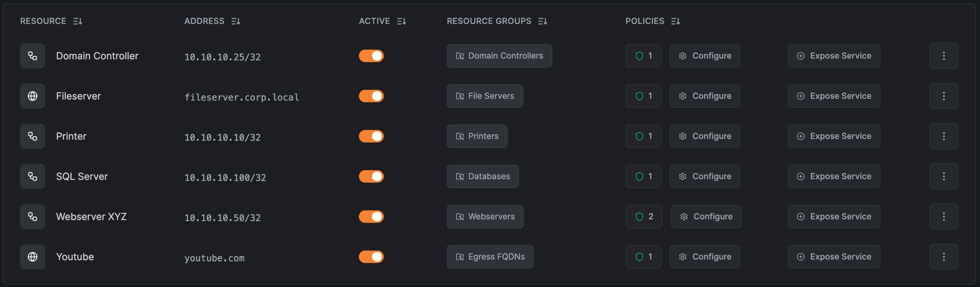Image resolution: width=980 pixels, height=287 pixels.
Task: Click the Printer resource icon
Action: point(32,136)
